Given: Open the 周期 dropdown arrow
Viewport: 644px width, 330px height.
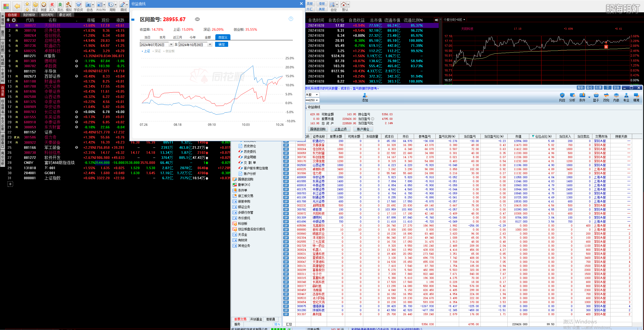Looking at the screenshot, I should coord(116,5).
